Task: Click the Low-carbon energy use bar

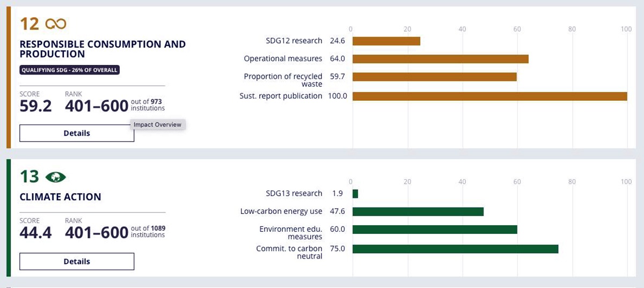Action: pyautogui.click(x=418, y=211)
